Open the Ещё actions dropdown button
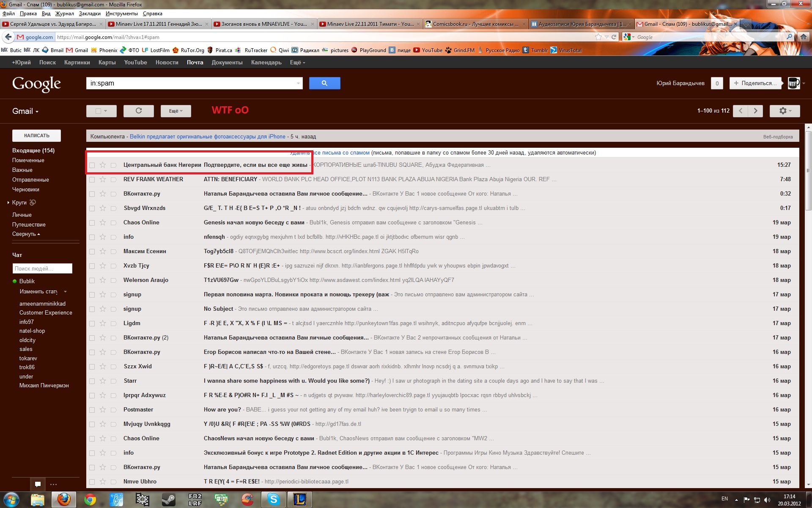This screenshot has width=812, height=508. point(176,111)
